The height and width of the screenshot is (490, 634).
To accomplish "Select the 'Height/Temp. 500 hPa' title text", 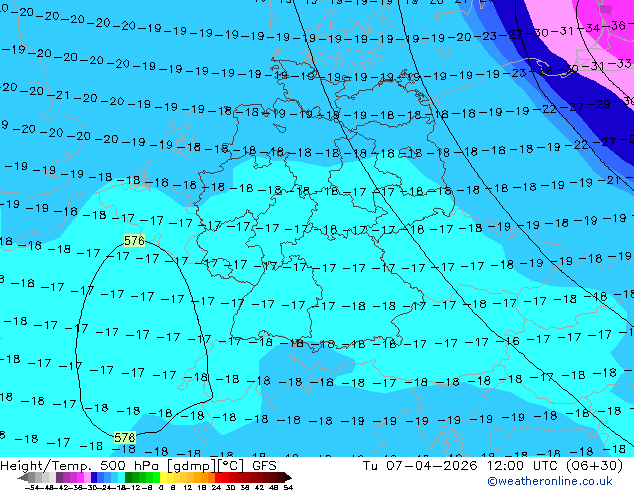I will 81,466.
